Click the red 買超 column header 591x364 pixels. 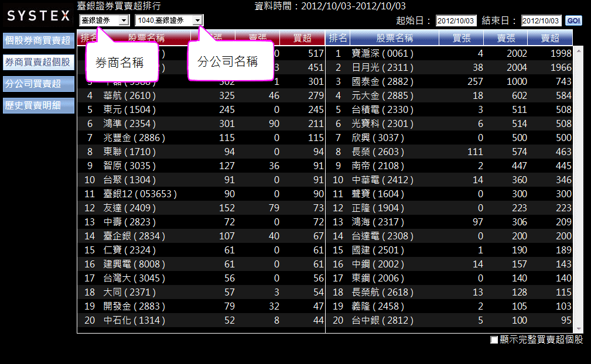pos(302,38)
